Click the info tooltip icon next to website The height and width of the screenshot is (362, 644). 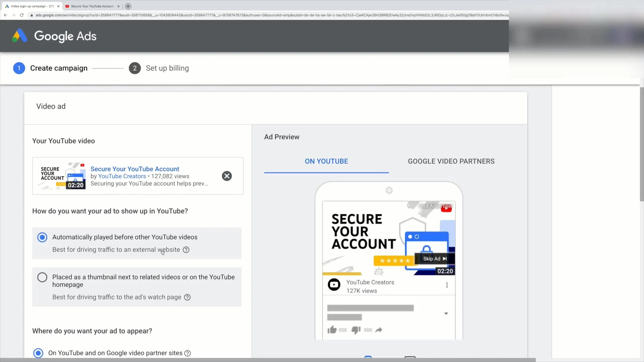coord(186,250)
